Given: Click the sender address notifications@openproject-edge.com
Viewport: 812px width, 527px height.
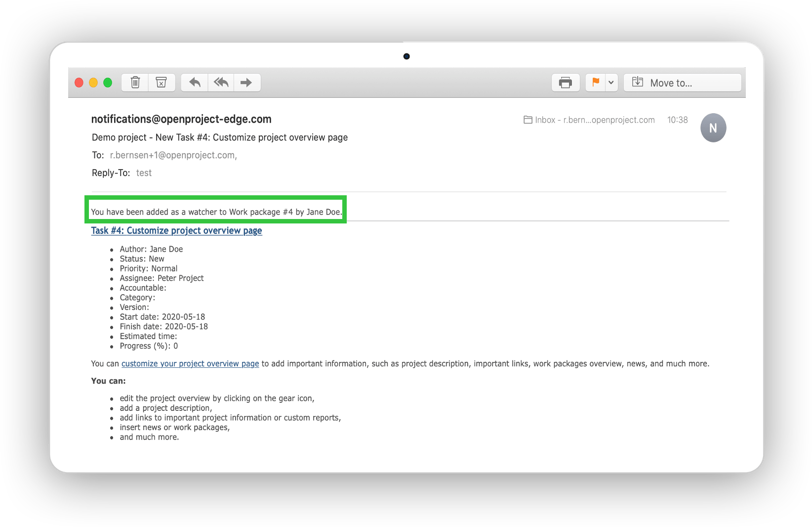Looking at the screenshot, I should [x=181, y=119].
